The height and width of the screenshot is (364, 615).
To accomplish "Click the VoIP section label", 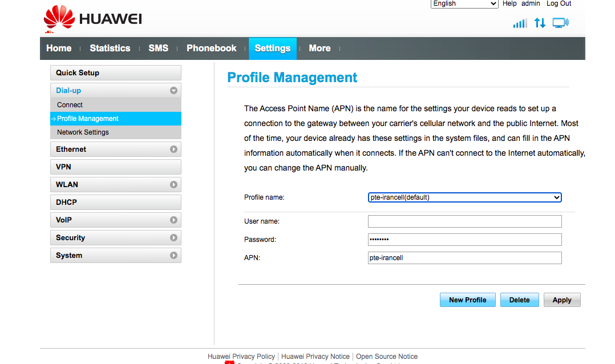I will point(63,220).
